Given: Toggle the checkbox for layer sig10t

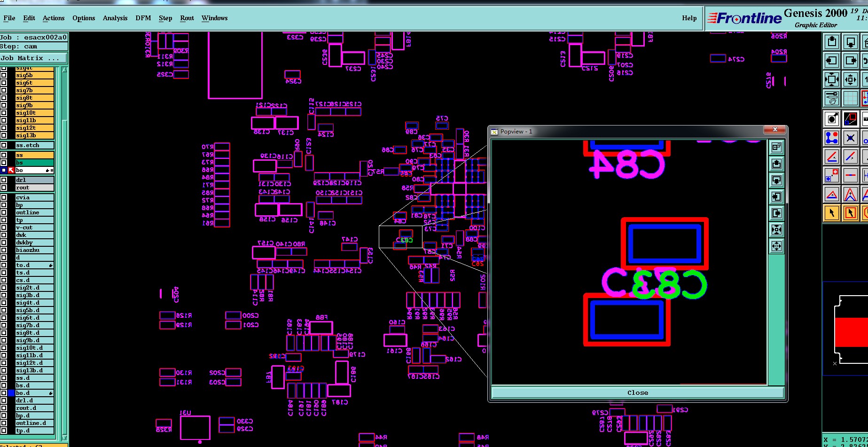Looking at the screenshot, I should [4, 113].
